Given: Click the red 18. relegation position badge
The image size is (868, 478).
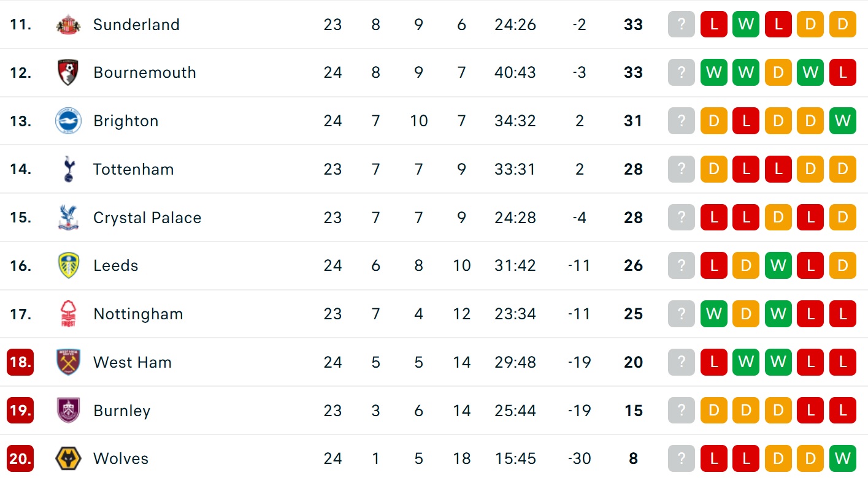Looking at the screenshot, I should pos(20,362).
